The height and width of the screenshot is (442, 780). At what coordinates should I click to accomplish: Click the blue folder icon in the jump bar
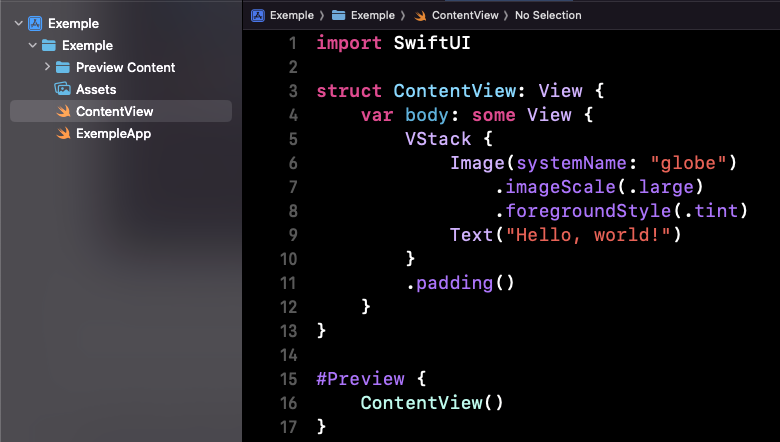(x=338, y=15)
